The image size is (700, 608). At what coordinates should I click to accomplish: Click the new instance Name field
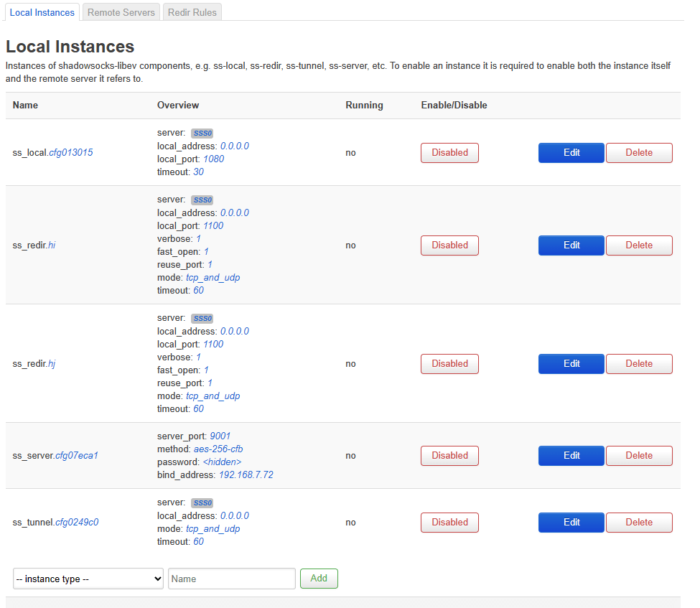(x=231, y=579)
